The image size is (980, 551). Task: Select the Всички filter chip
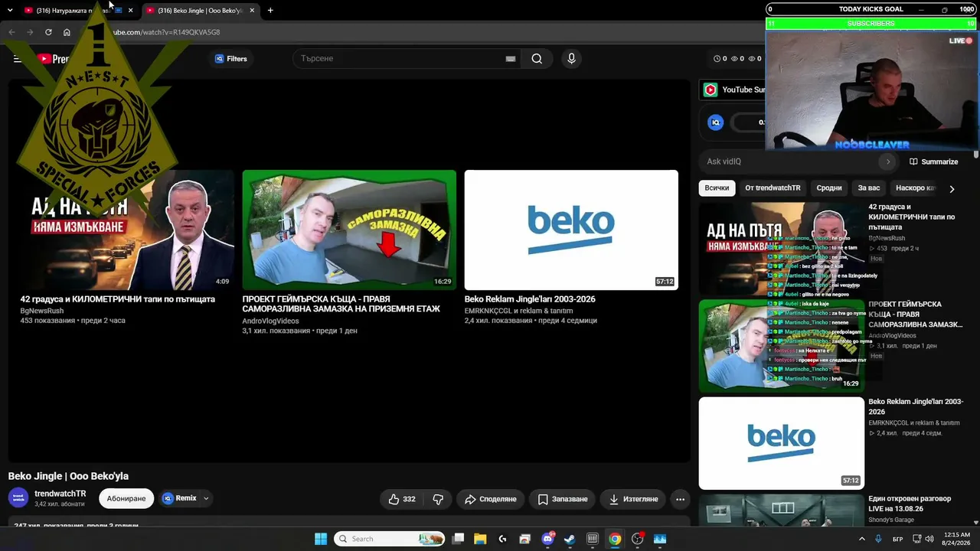pos(717,188)
